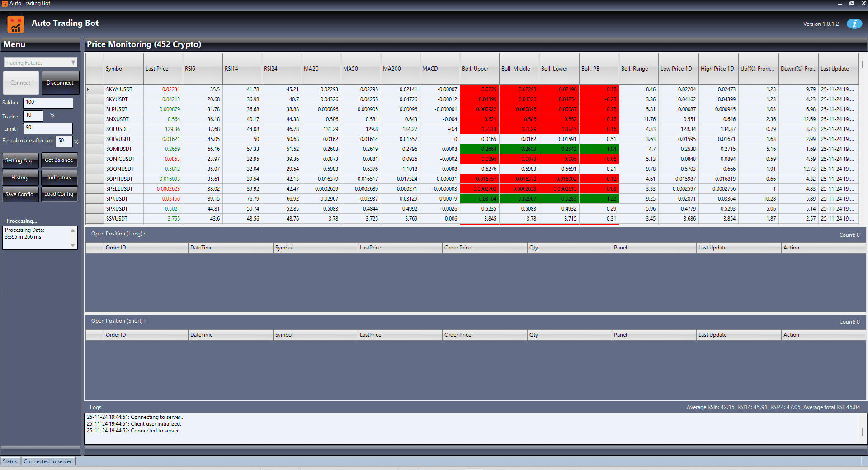Screen dimensions: 868x470
Task: Click the Get Balance button
Action: [x=59, y=160]
